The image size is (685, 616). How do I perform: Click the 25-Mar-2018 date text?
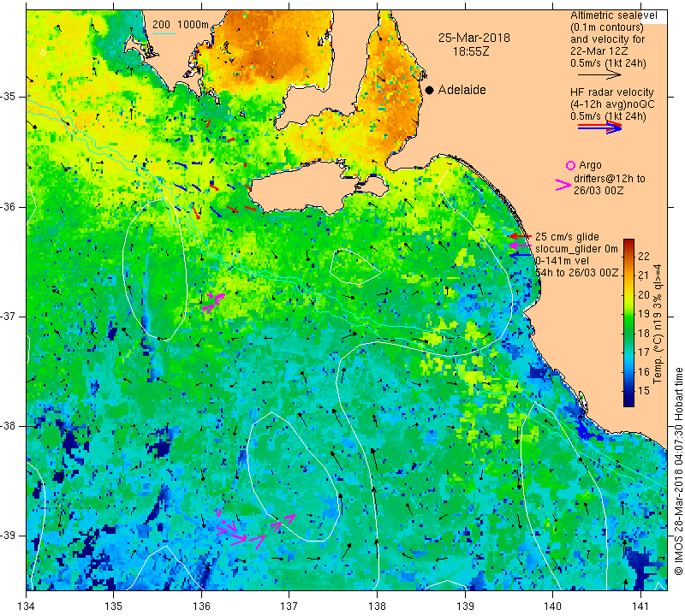[474, 38]
